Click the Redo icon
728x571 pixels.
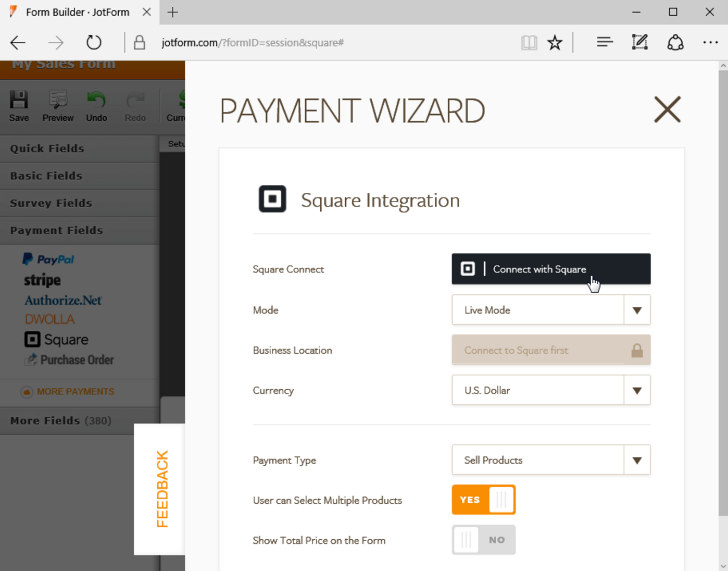(135, 104)
